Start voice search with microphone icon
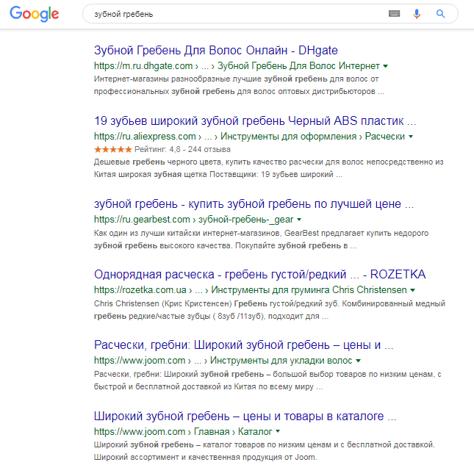Screen dimensions: 474x476 tap(417, 14)
